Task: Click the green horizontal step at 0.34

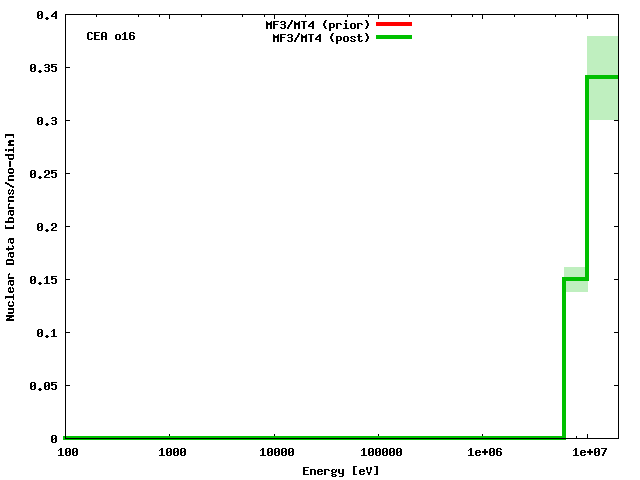Action: point(603,77)
